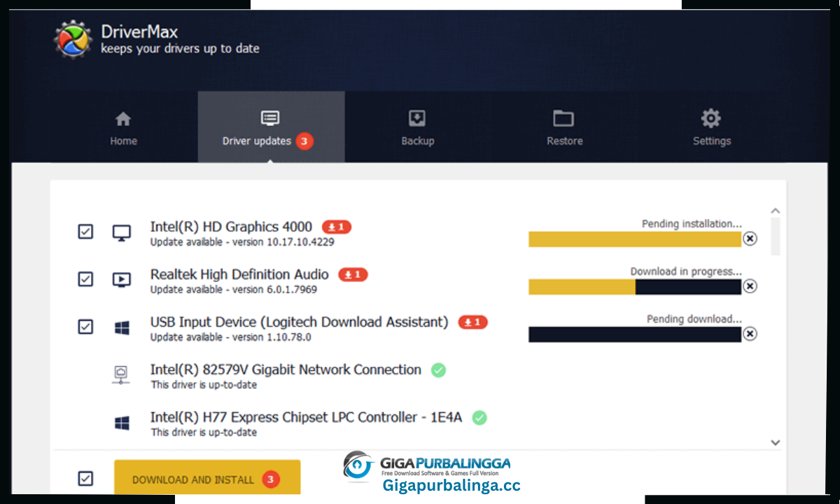Click the monitor icon for Intel HD Graphics
This screenshot has width=840, height=504.
122,232
